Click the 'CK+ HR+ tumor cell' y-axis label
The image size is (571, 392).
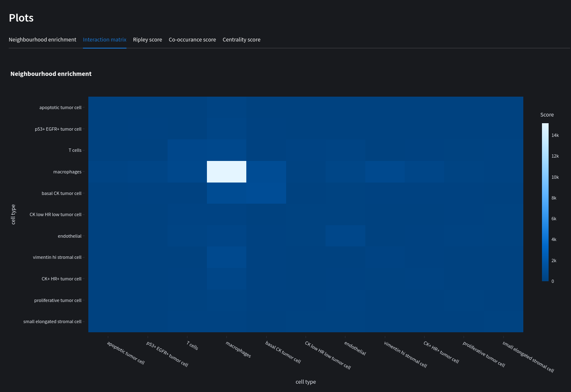[61, 279]
